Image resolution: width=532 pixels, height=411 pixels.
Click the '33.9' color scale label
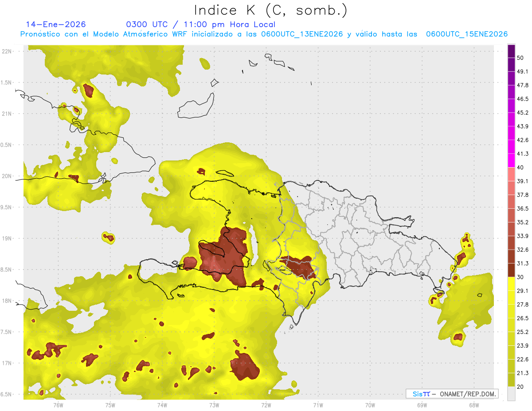[x=523, y=236]
